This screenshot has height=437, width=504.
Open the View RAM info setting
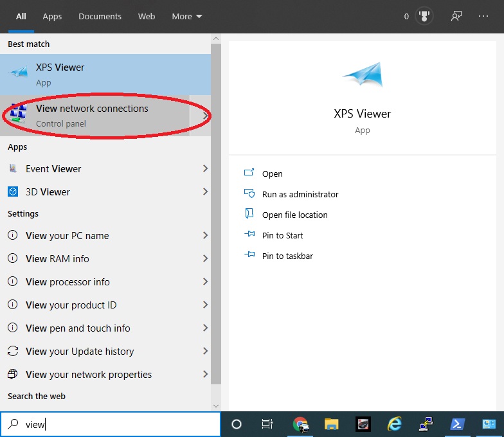[105, 258]
